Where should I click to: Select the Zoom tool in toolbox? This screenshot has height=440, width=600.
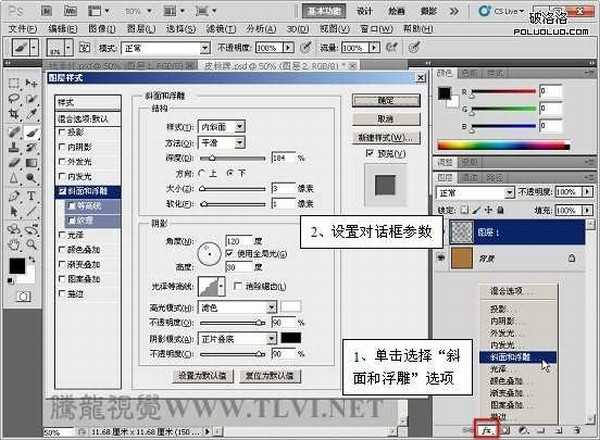(x=31, y=244)
